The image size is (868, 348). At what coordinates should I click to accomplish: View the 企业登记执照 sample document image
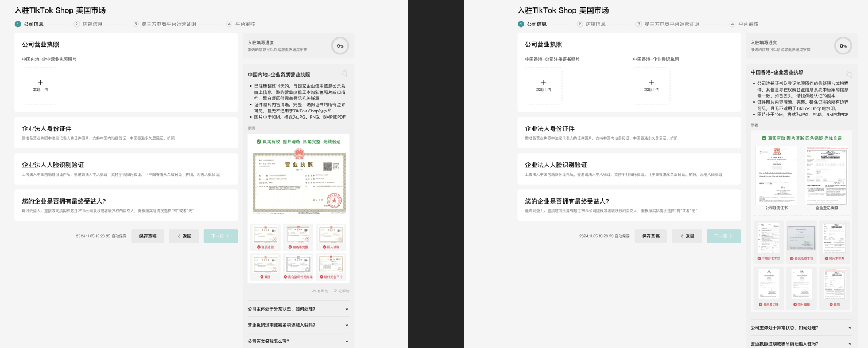826,175
